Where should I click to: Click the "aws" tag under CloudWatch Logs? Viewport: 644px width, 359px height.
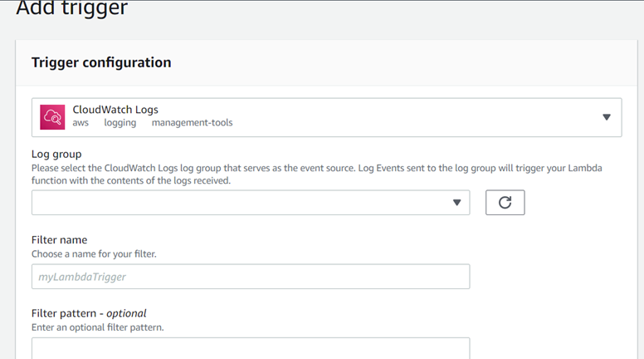(80, 123)
